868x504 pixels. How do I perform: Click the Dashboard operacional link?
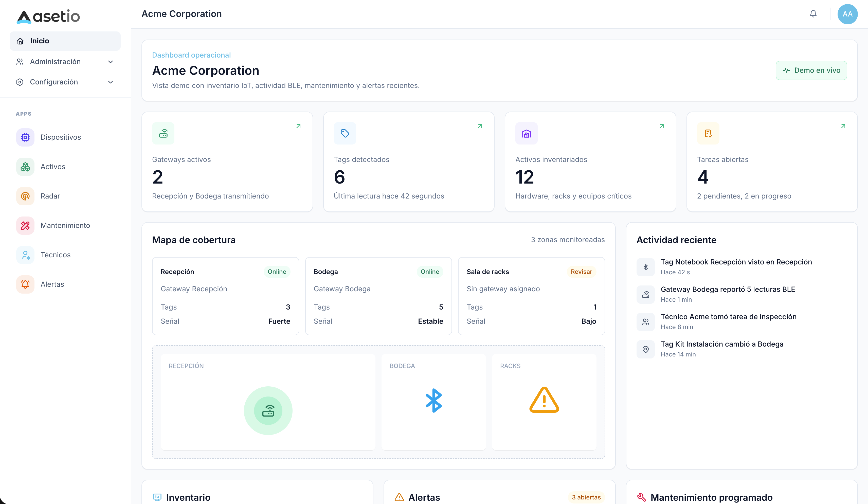click(191, 55)
